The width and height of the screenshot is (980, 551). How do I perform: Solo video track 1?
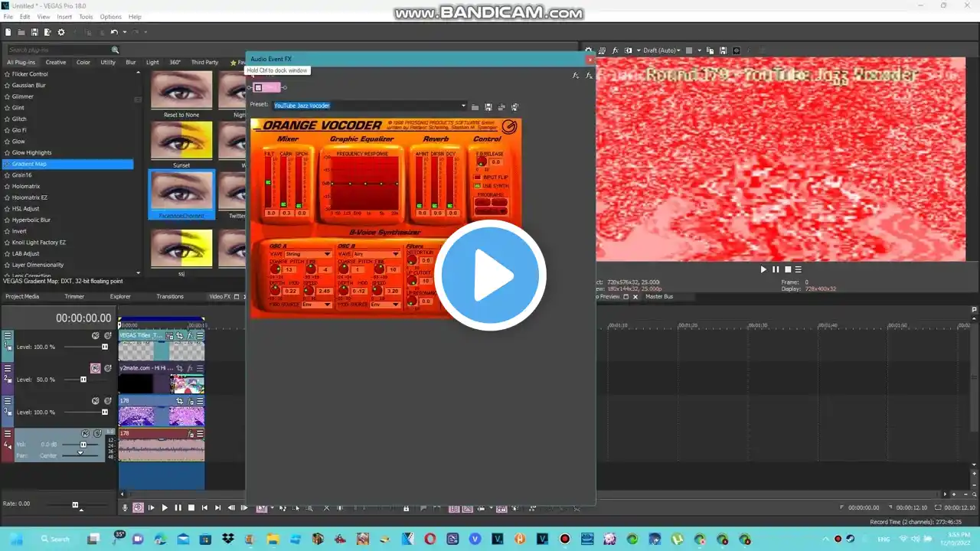click(108, 335)
